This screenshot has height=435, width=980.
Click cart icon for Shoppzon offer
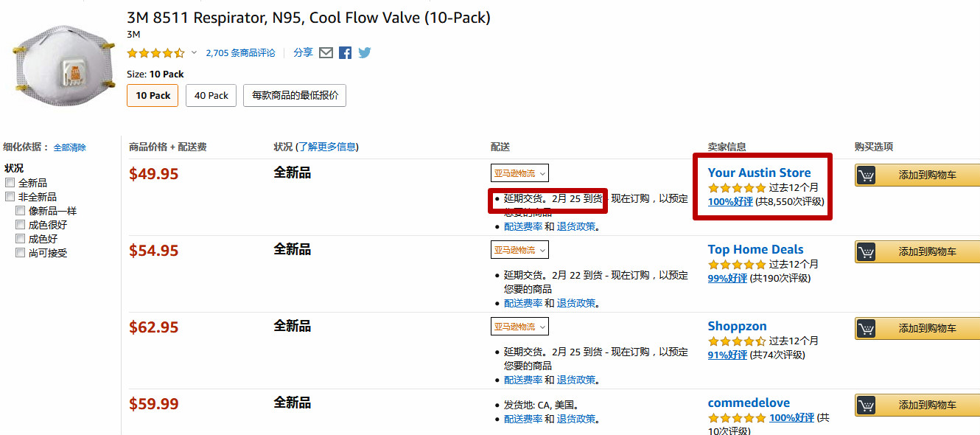click(866, 329)
